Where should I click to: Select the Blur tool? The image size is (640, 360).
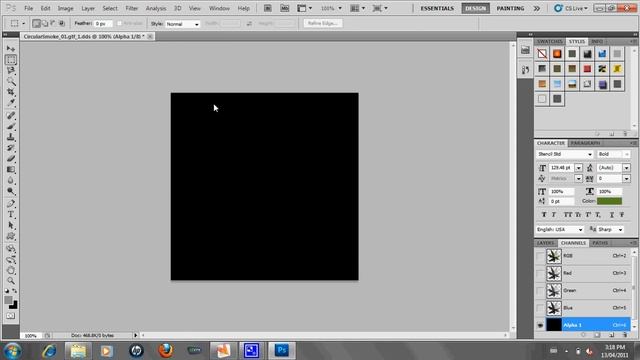point(11,180)
